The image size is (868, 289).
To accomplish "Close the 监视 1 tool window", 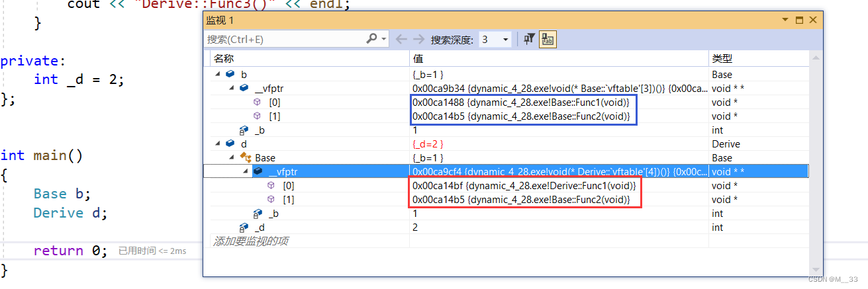I will point(813,21).
